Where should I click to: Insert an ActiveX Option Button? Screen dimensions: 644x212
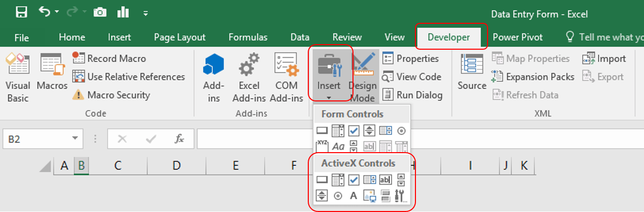pos(338,195)
